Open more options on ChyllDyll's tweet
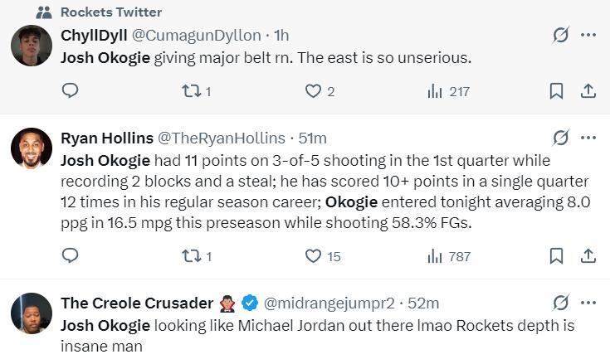The height and width of the screenshot is (364, 610). coord(588,35)
